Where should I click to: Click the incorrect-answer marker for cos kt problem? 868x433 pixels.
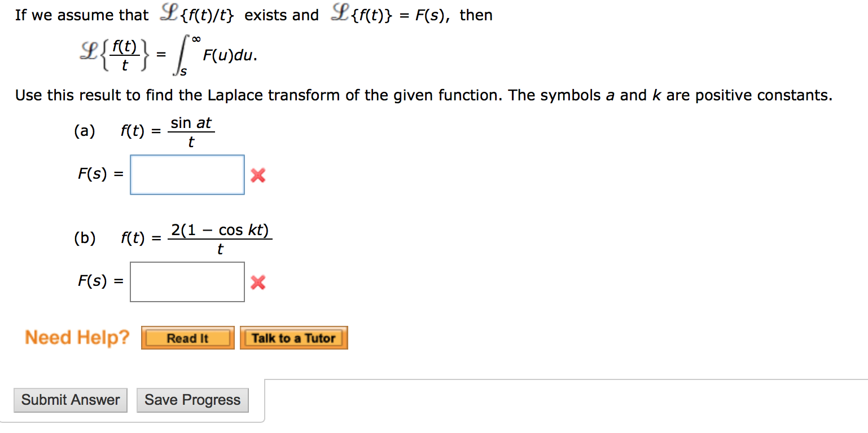[258, 282]
